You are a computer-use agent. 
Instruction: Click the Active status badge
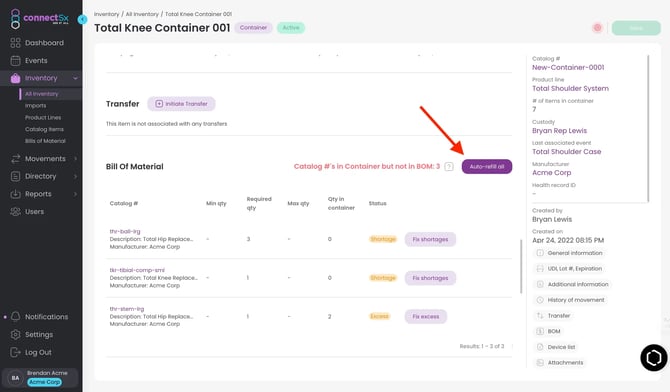click(x=291, y=28)
